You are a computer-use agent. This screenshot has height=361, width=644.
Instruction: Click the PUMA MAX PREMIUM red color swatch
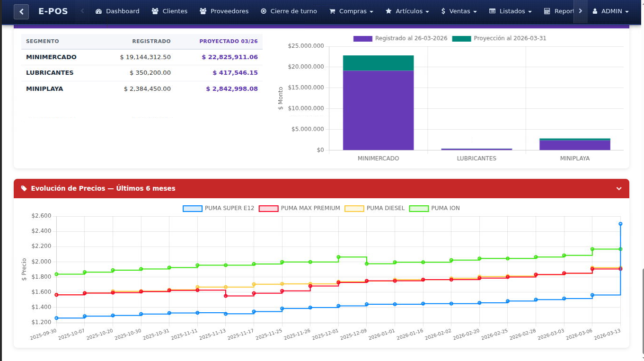(268, 208)
